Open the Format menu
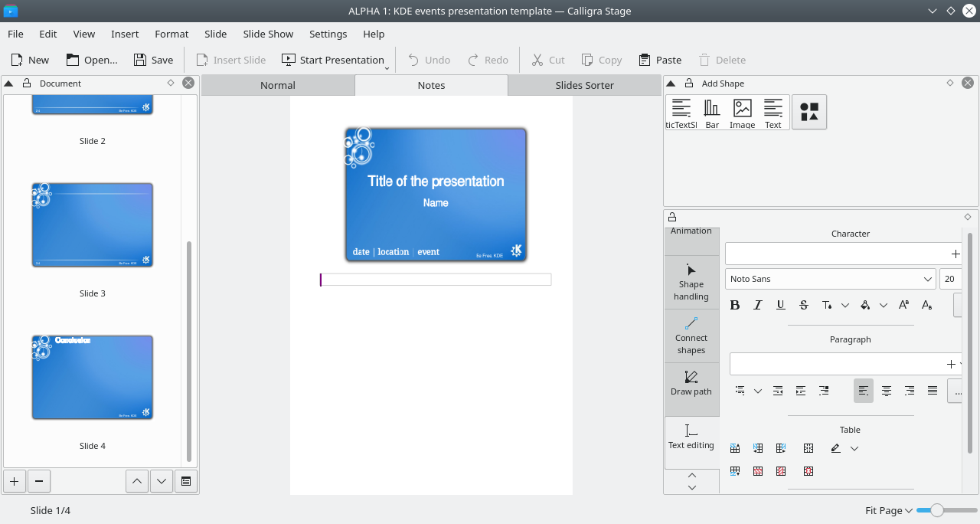 pyautogui.click(x=171, y=34)
